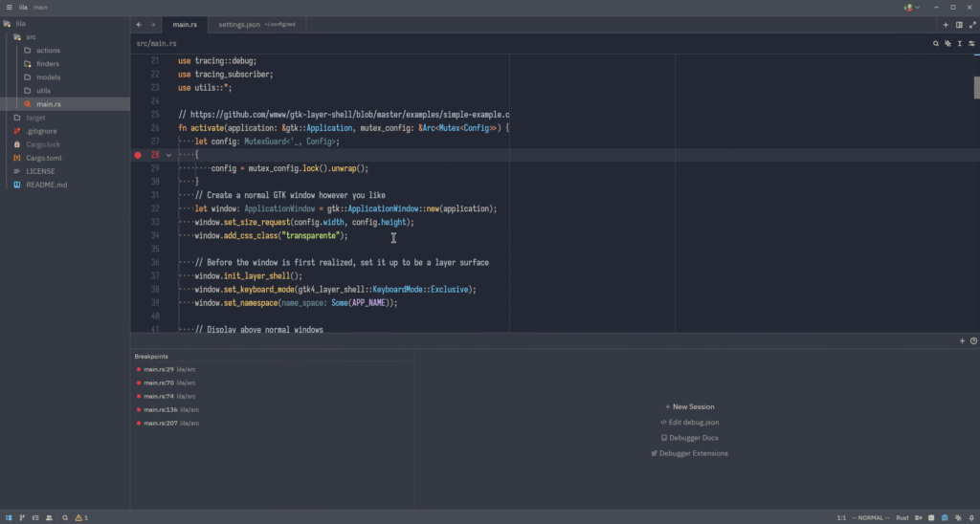The image size is (980, 524).
Task: Collapse the code fold at line 28
Action: tap(169, 154)
